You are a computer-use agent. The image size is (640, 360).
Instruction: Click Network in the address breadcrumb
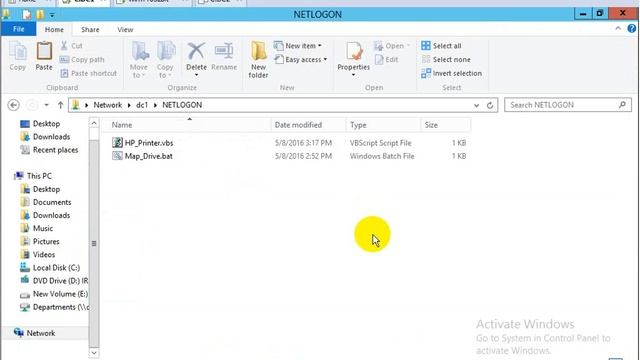(108, 105)
